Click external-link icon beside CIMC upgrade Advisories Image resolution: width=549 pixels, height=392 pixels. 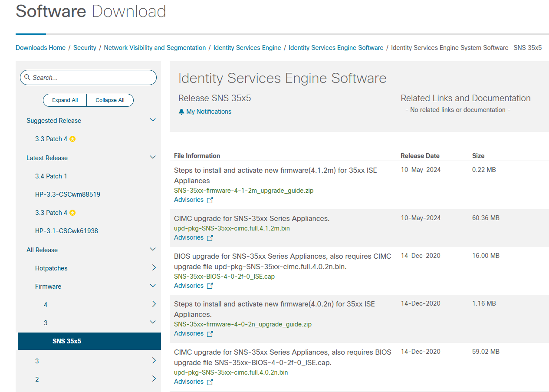[x=210, y=237]
